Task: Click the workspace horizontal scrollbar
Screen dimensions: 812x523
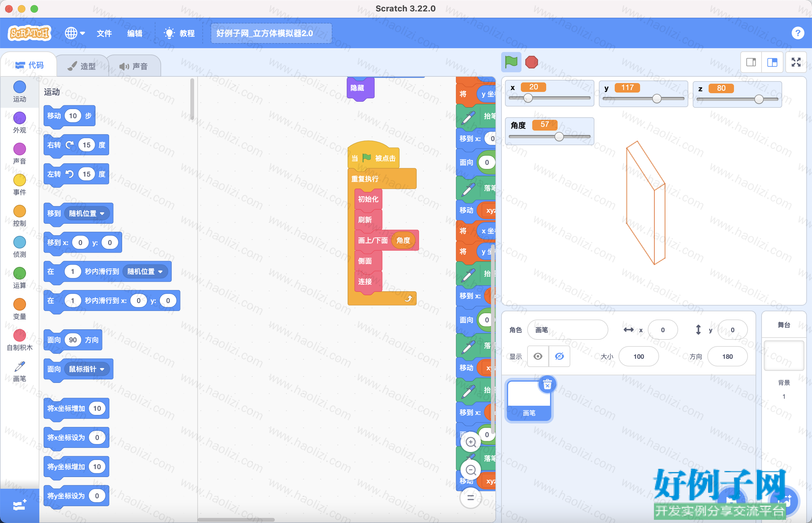Action: click(236, 520)
